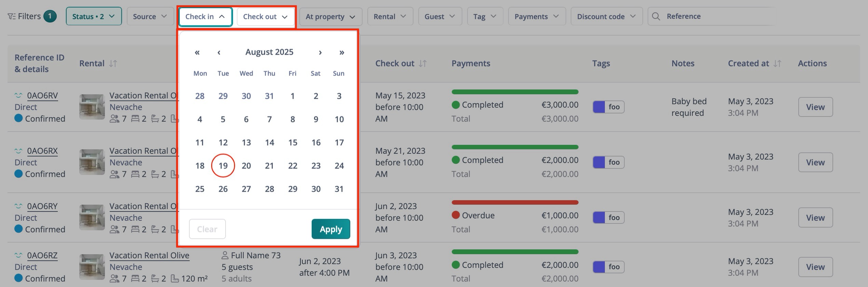Click View for booking 0AO6RZ
The width and height of the screenshot is (868, 287).
(x=815, y=267)
